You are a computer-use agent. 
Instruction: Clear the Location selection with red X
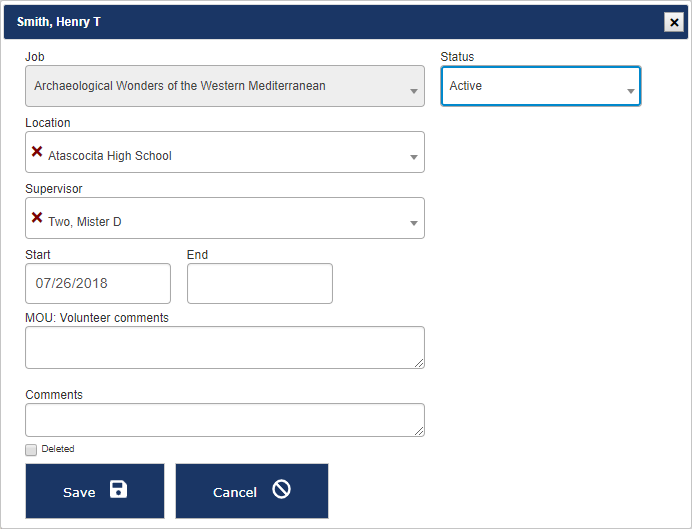[37, 152]
